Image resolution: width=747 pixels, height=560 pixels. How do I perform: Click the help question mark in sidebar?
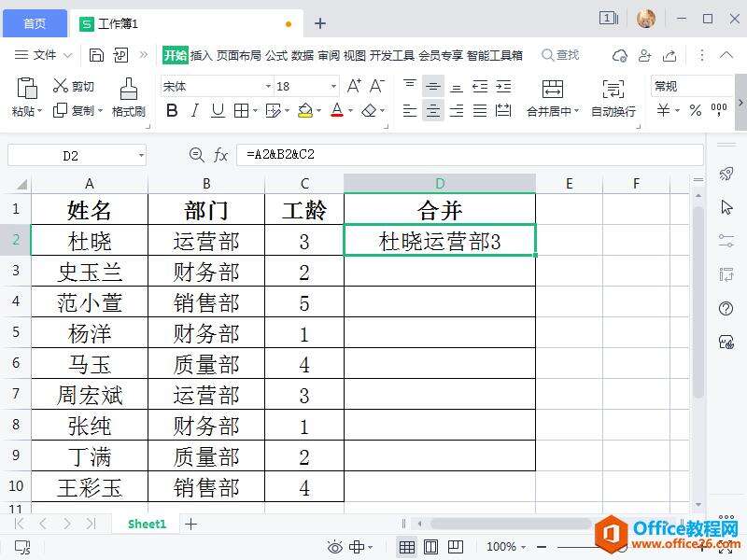point(726,308)
